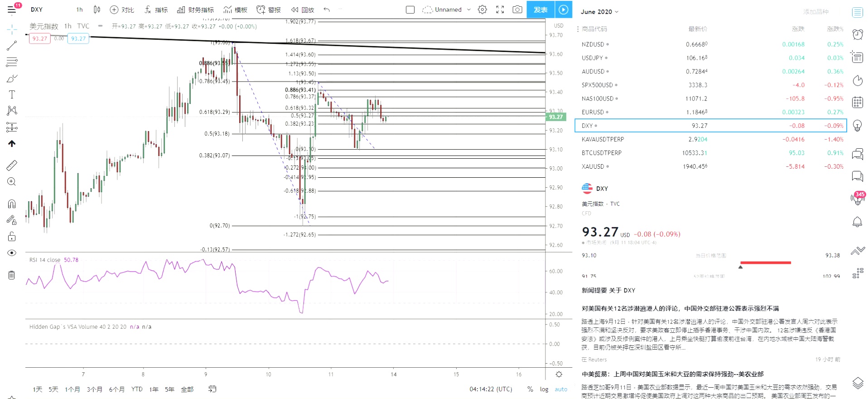
Task: Select USDJPY watchlist row
Action: point(711,58)
